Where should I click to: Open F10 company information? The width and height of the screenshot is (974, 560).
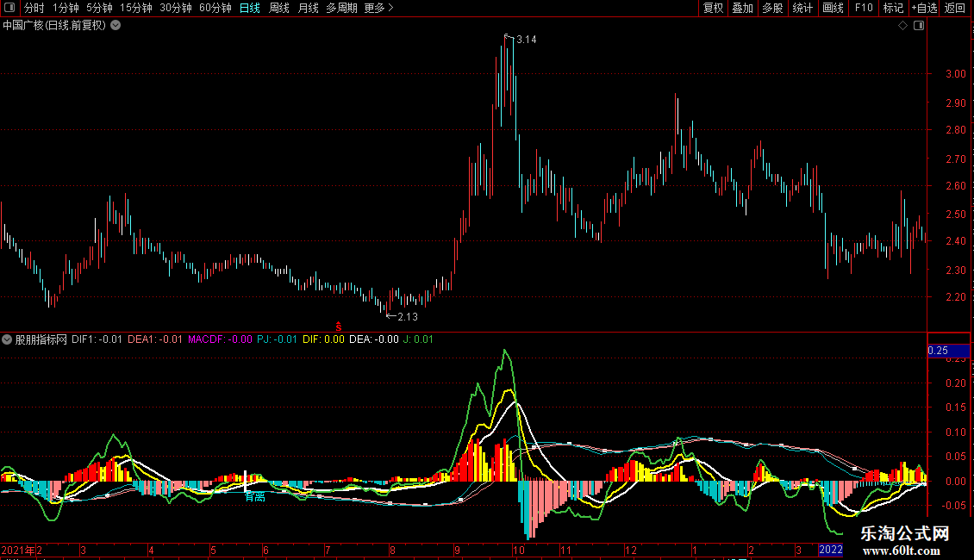point(864,8)
